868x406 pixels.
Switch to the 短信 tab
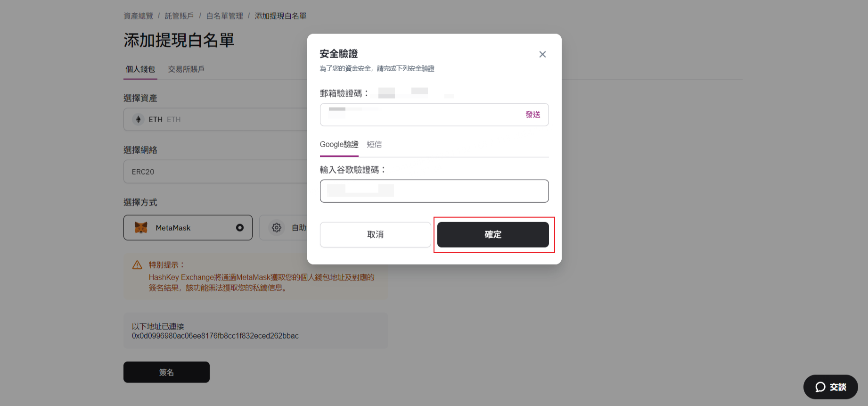[x=374, y=144]
